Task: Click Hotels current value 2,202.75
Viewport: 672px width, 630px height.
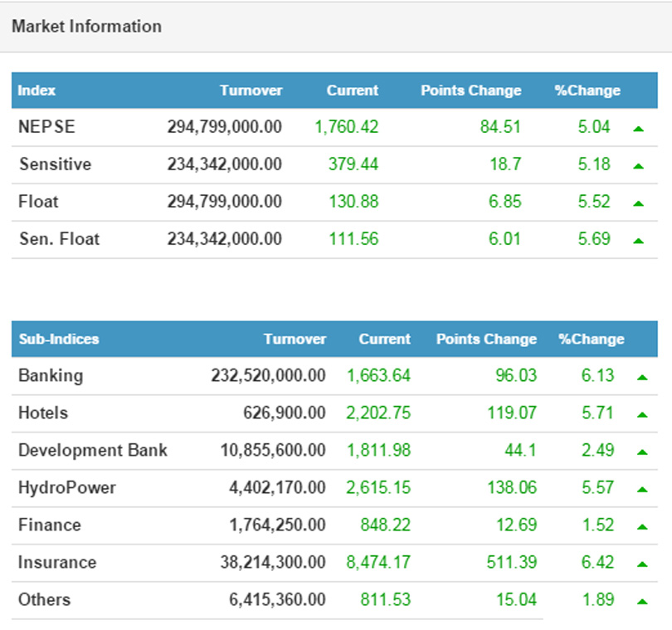Action: click(x=378, y=413)
